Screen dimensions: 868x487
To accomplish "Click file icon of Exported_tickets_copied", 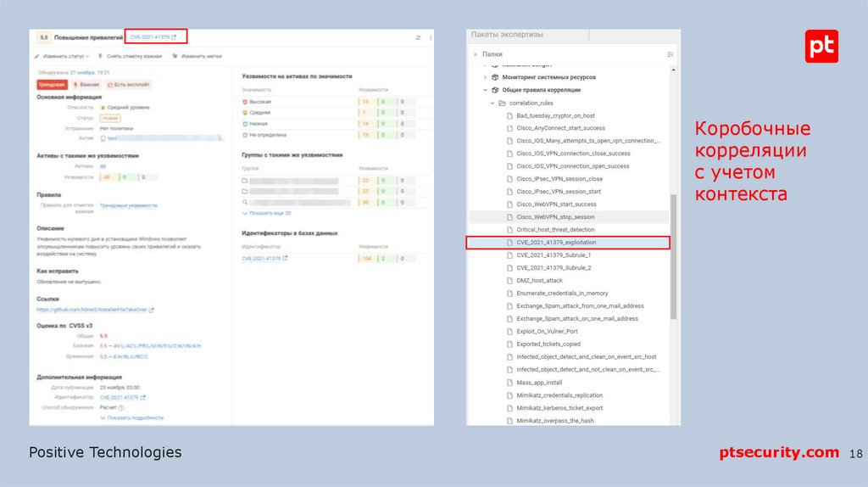I will click(x=509, y=344).
